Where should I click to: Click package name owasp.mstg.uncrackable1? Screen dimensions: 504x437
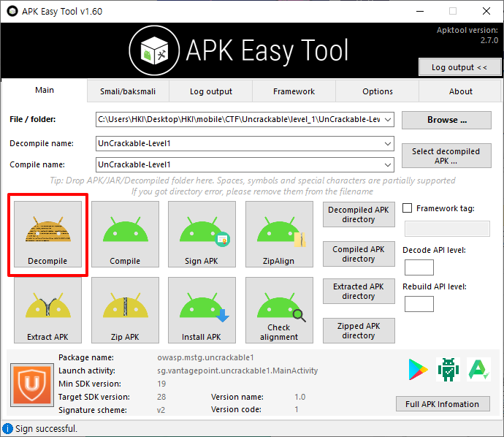click(206, 357)
